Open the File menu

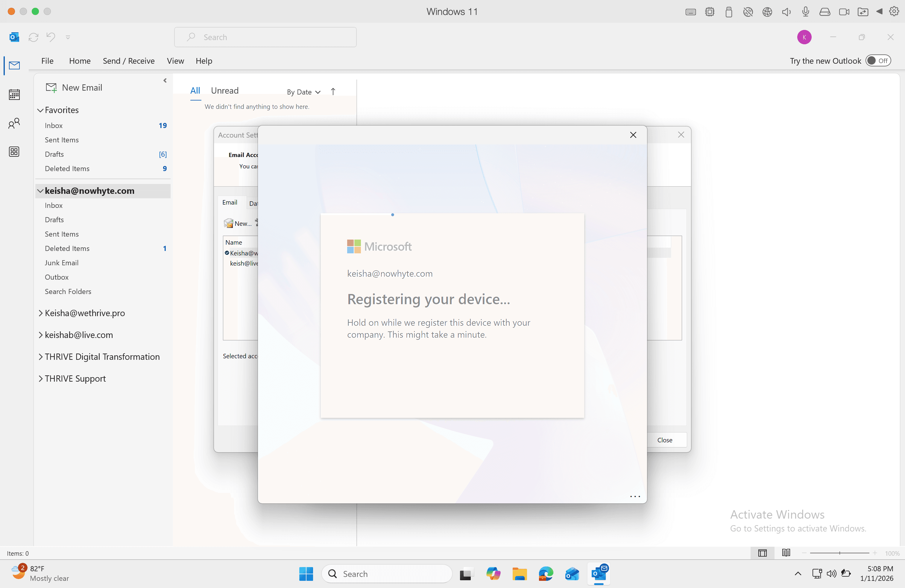(x=47, y=61)
